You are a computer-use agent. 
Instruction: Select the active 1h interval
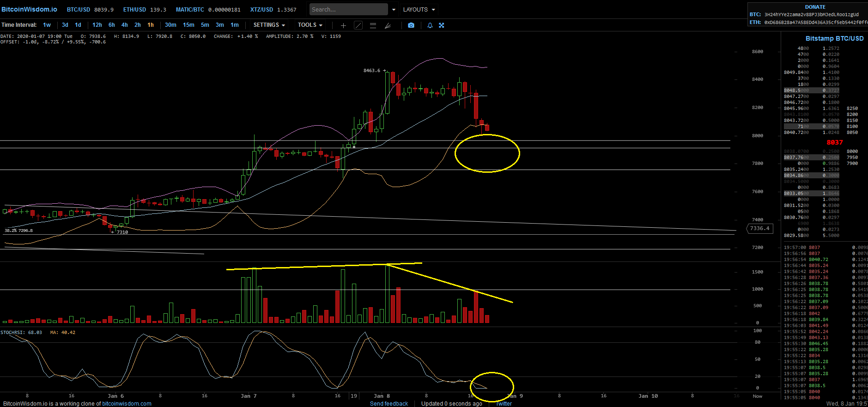point(151,25)
